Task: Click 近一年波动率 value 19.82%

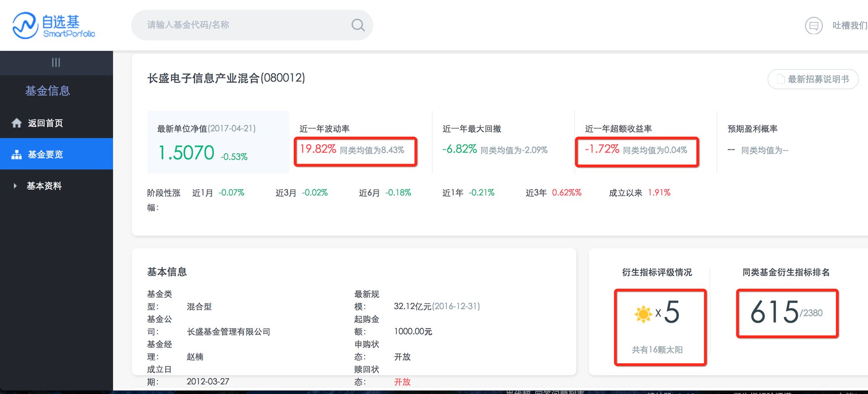Action: [x=318, y=149]
